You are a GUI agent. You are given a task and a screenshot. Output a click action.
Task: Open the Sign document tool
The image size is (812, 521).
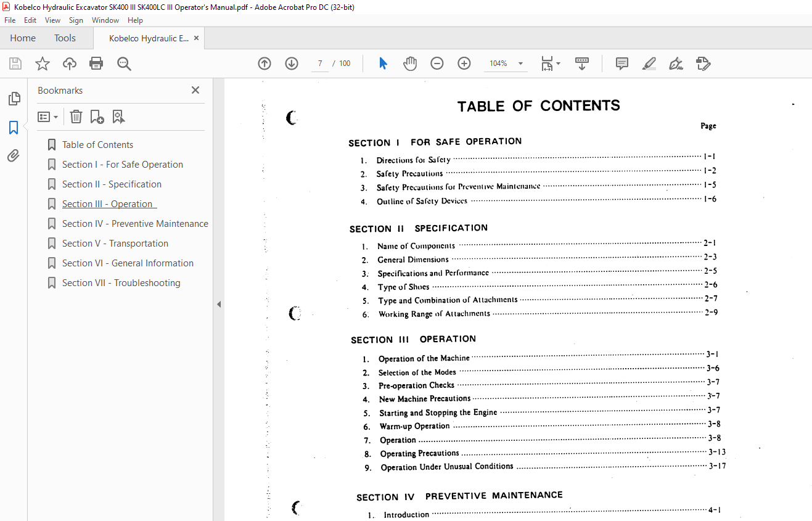[676, 64]
